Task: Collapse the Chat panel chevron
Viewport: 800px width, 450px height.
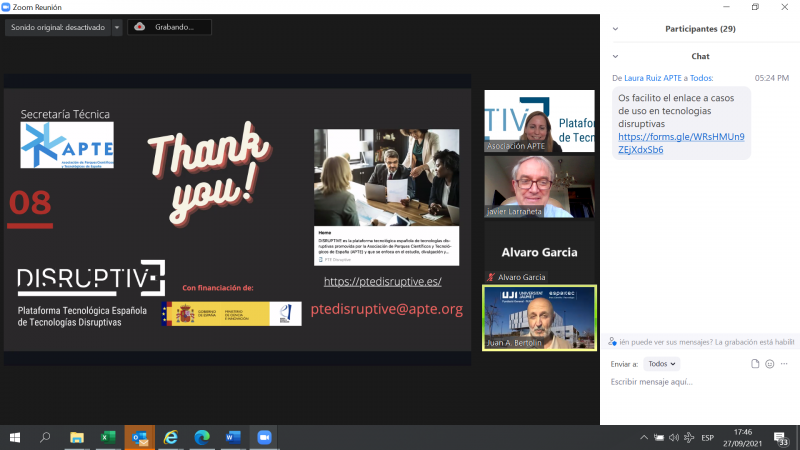Action: coord(616,56)
